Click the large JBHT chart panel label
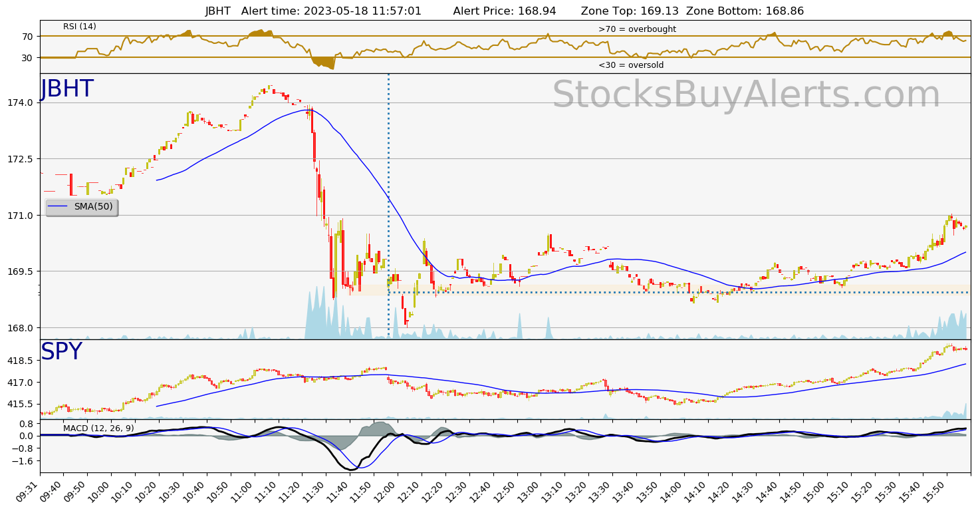This screenshot has width=980, height=511. point(67,89)
